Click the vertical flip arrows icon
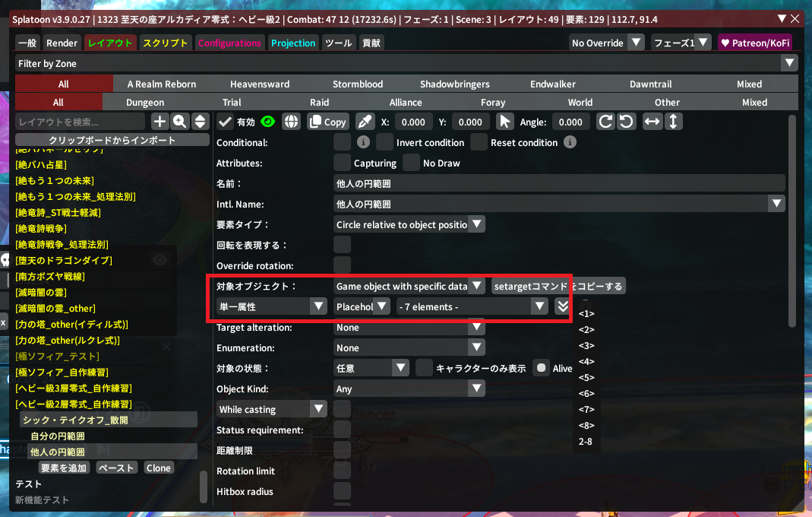Viewport: 812px width, 517px height. tap(673, 122)
